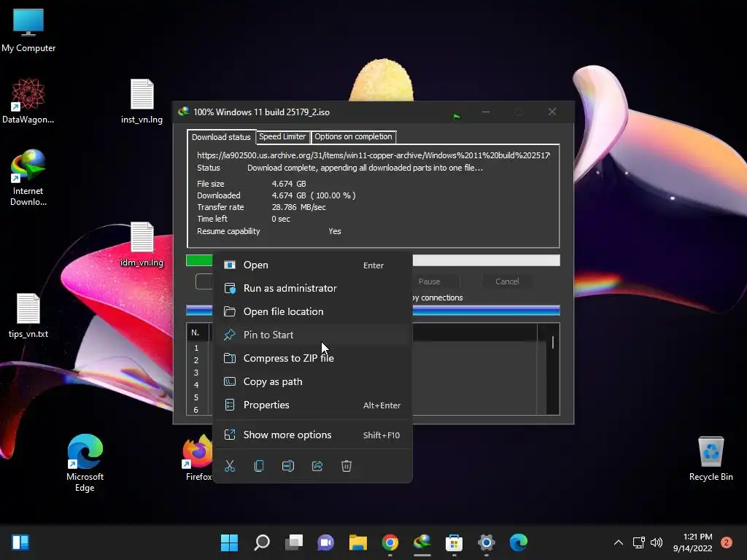The height and width of the screenshot is (560, 747).
Task: Open the Widgets panel on taskbar
Action: click(x=20, y=542)
